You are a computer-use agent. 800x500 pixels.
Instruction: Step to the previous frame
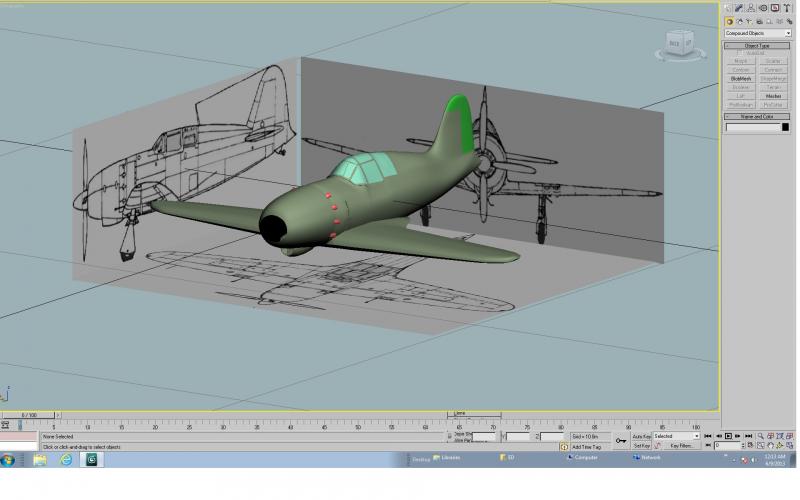[719, 436]
